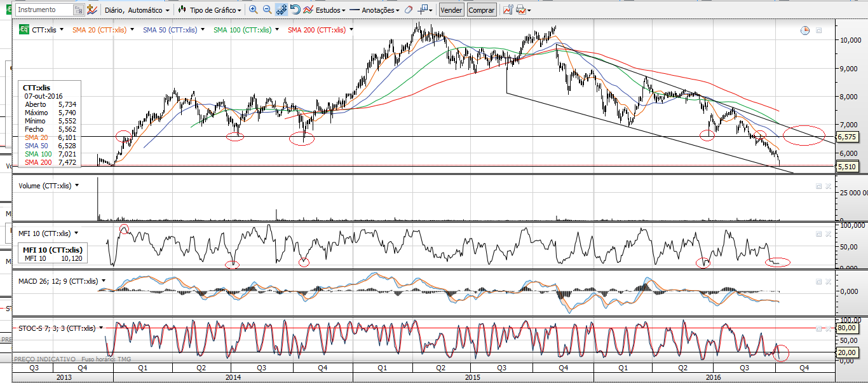Toggle the pan/move chart tool

click(282, 10)
